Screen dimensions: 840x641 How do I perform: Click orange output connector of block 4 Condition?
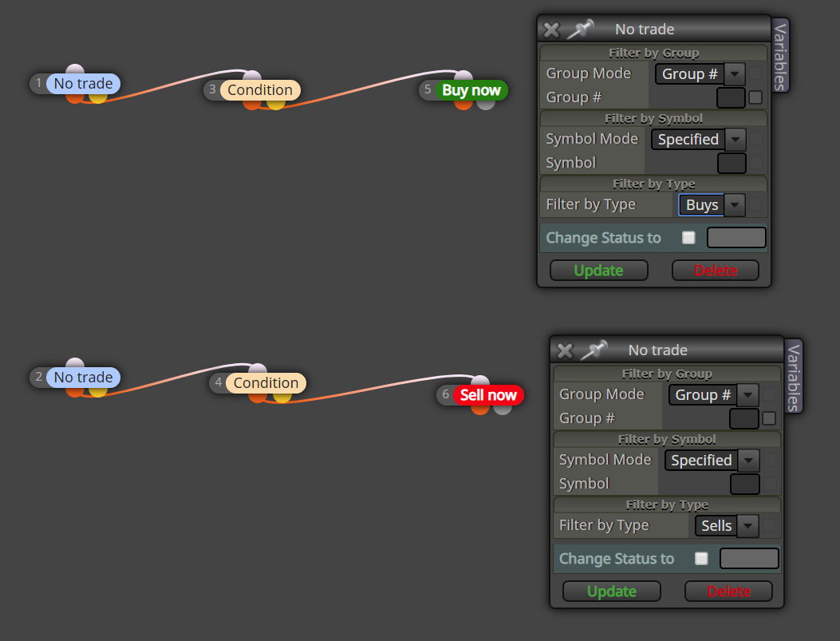coord(258,398)
